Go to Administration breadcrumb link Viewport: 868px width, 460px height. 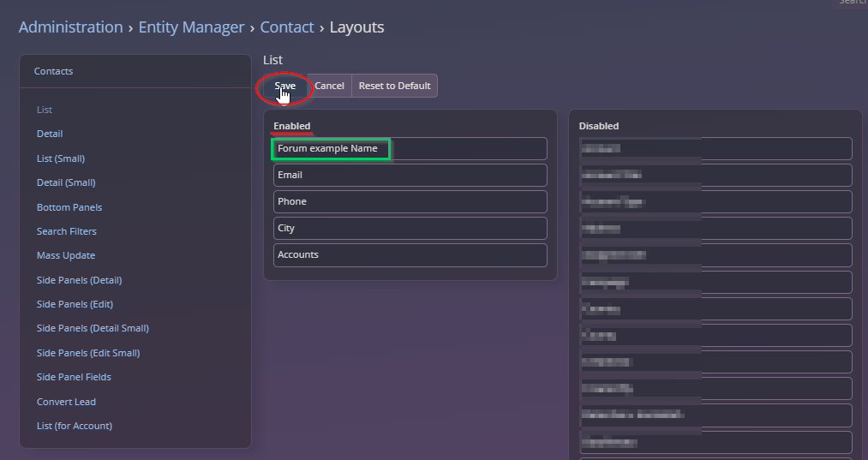point(71,27)
